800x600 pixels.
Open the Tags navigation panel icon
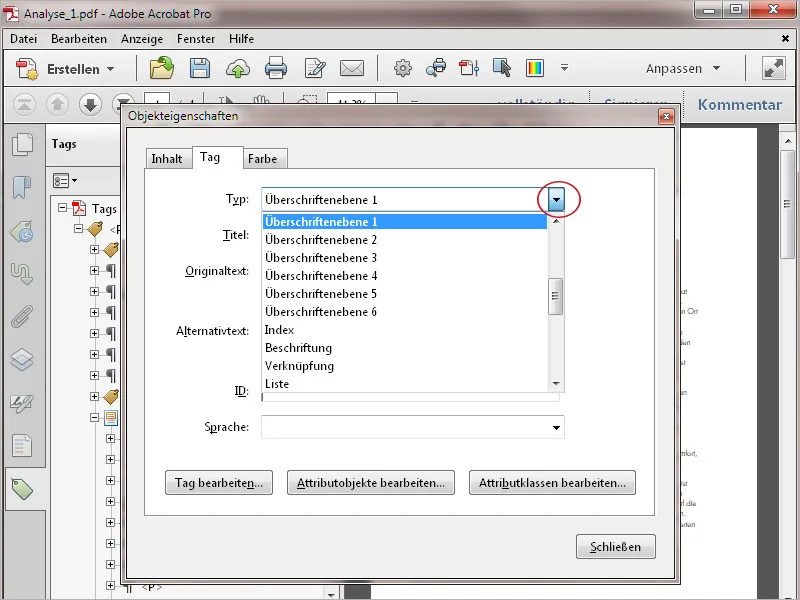point(22,489)
